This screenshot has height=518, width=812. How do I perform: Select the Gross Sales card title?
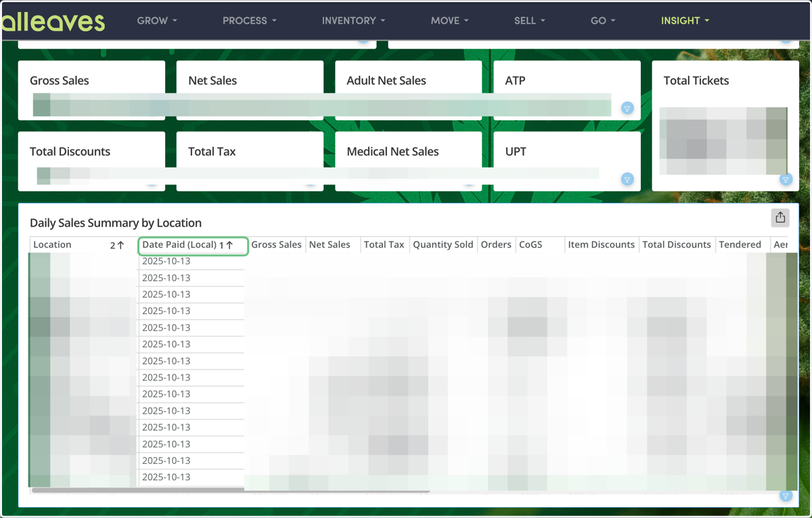pyautogui.click(x=60, y=80)
